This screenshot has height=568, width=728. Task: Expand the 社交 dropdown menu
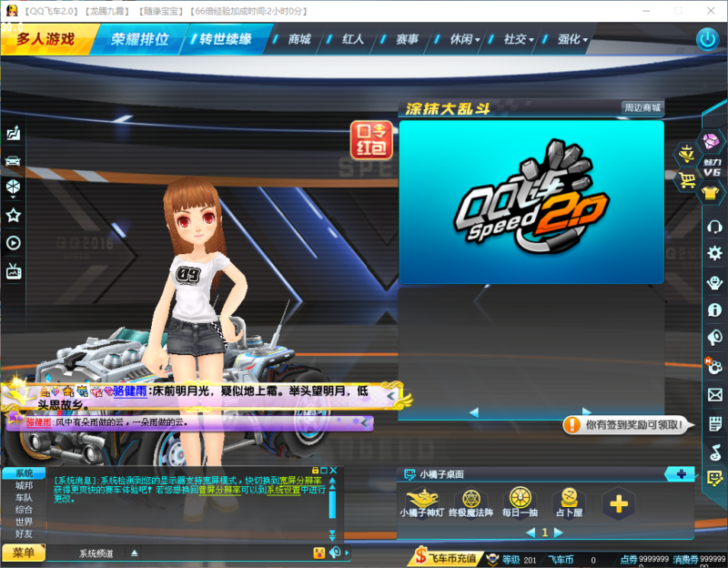pyautogui.click(x=520, y=40)
